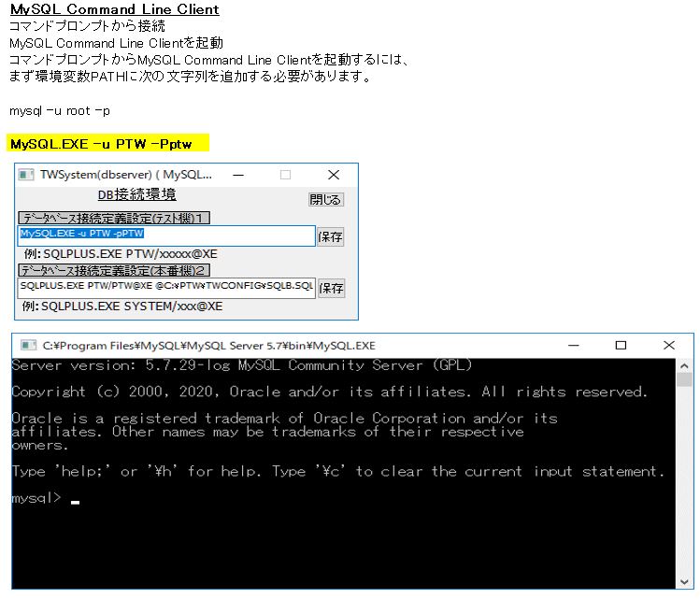Screen dimensions: 700x599
Task: Click the 'MySQL Command Line Client' heading
Action: coord(115,9)
